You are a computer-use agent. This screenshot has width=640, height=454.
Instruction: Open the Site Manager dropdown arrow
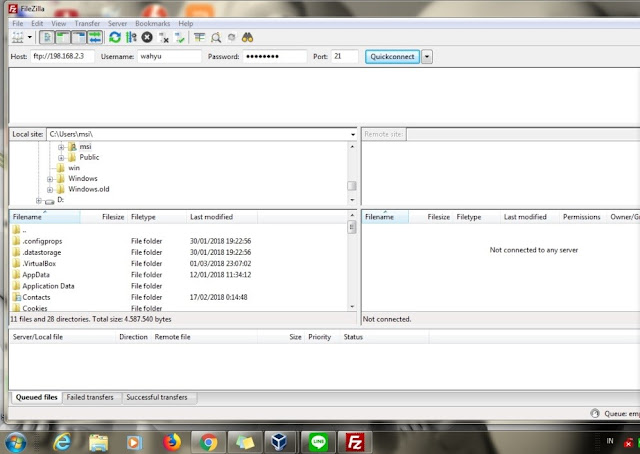30,38
